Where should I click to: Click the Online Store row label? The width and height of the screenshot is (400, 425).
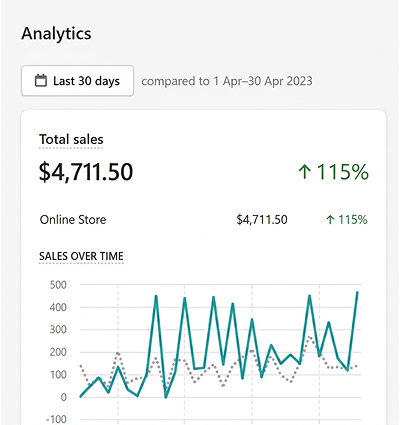point(73,220)
